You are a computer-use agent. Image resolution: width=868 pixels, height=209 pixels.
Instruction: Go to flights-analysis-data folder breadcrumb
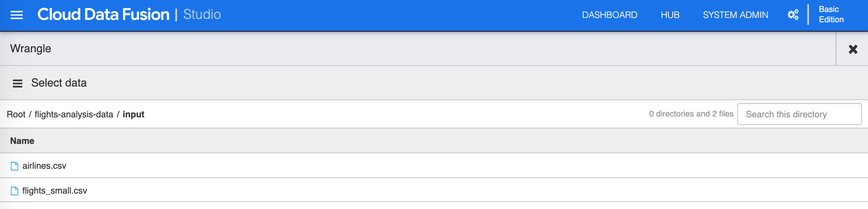tap(74, 114)
